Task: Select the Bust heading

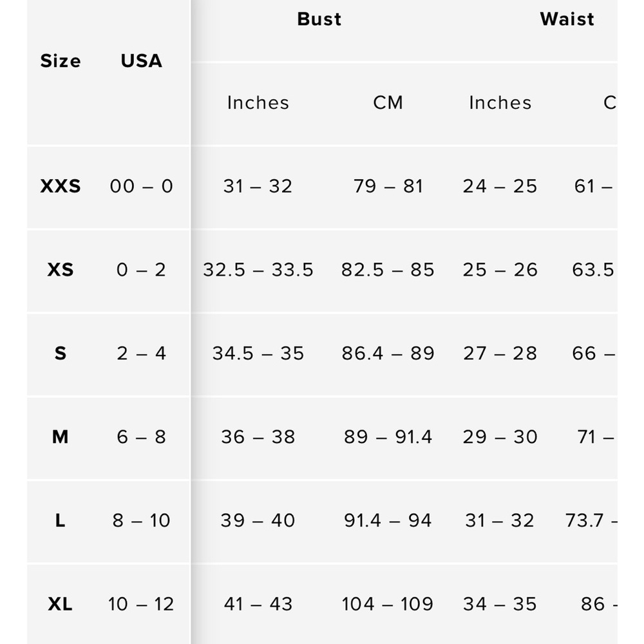Action: pyautogui.click(x=319, y=19)
